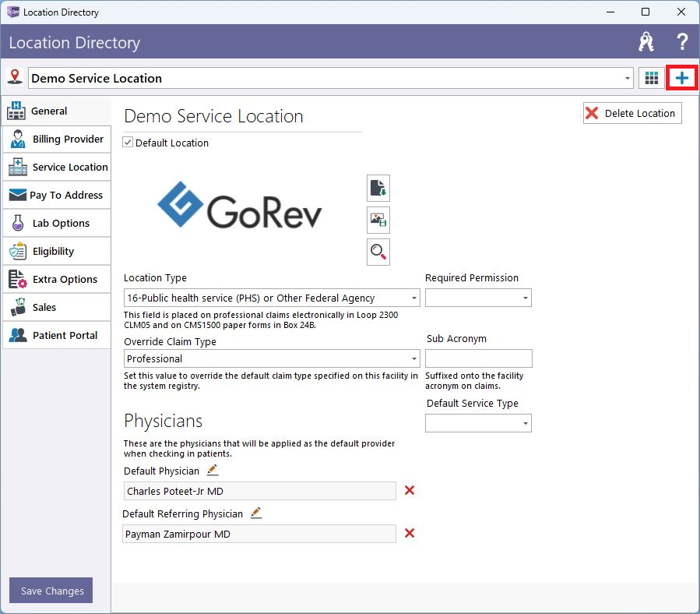Remove Charles Poteet-Jr MD with red X
Viewport: 700px width, 614px height.
click(410, 490)
